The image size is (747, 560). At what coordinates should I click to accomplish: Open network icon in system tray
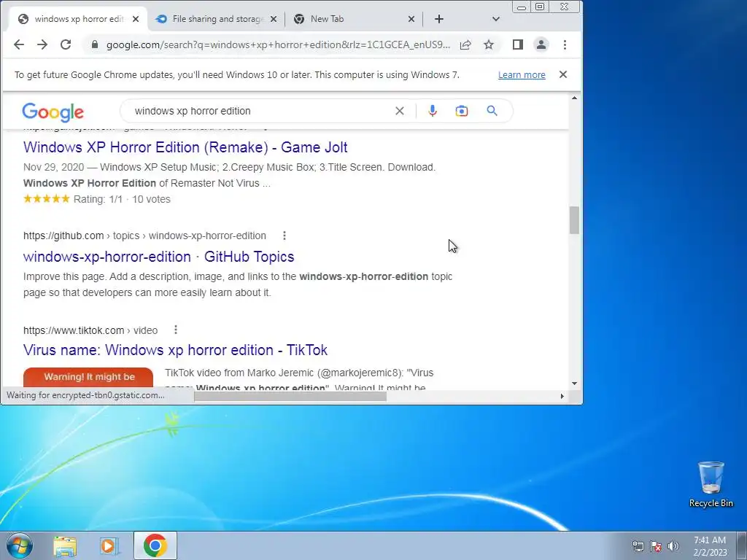tap(638, 546)
